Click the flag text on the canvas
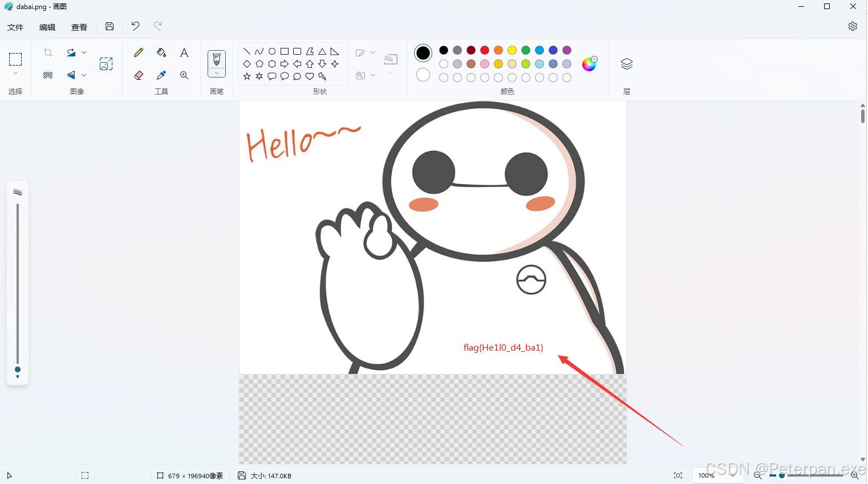Viewport: 868px width, 484px height. 504,347
